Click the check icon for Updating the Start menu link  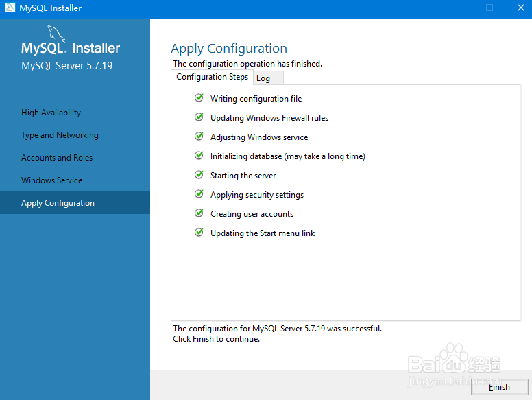[199, 233]
